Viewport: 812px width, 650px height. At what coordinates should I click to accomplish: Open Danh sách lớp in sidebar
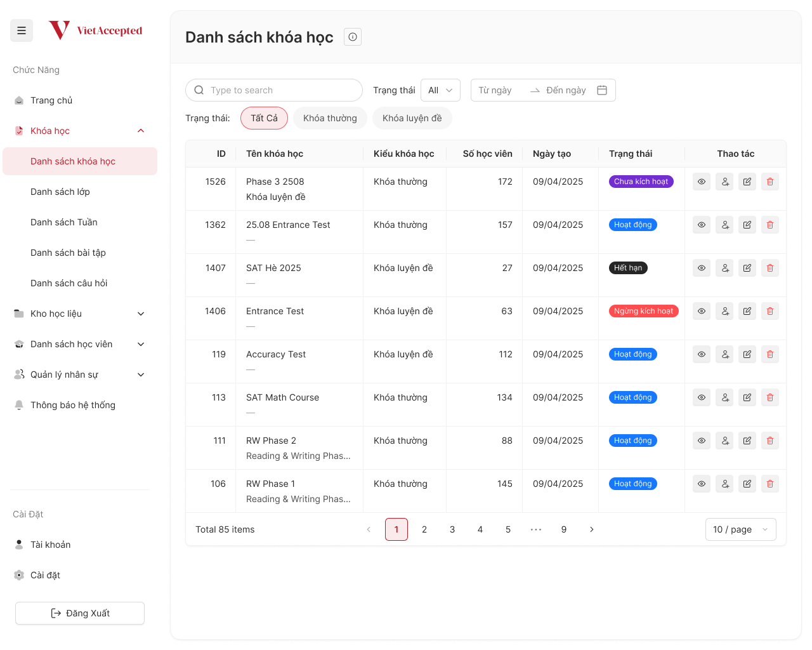coord(80,192)
